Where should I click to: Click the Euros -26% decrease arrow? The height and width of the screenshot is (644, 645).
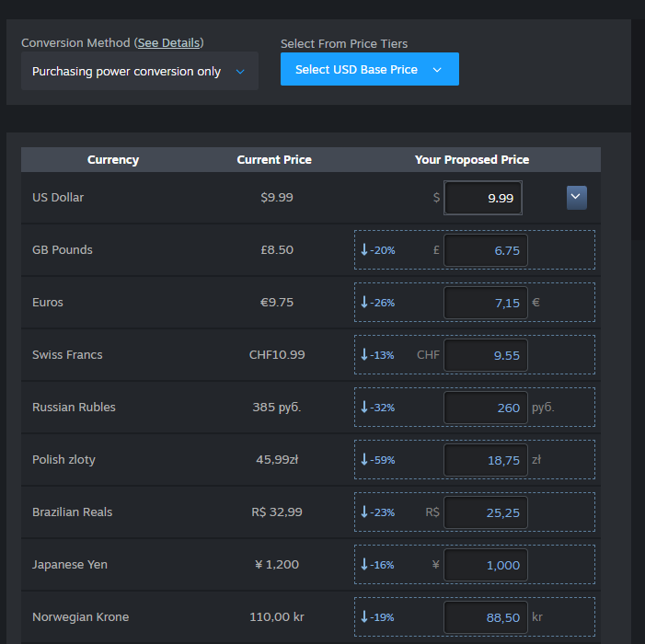click(364, 303)
